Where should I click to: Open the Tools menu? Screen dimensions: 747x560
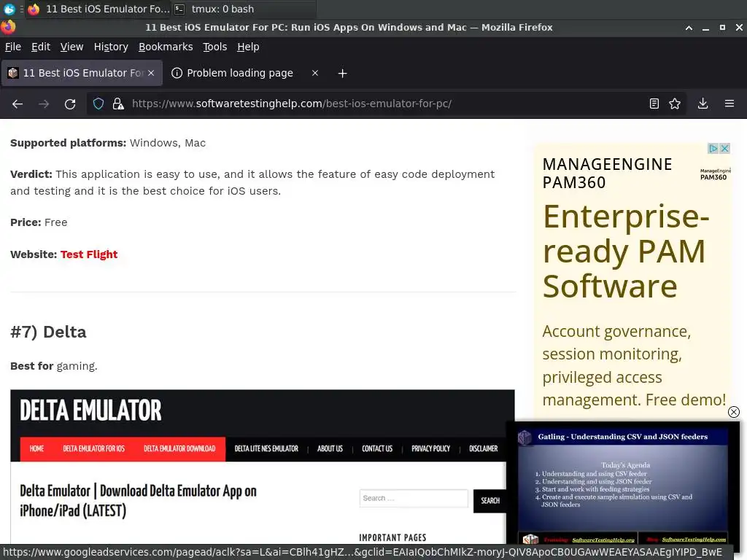[215, 47]
